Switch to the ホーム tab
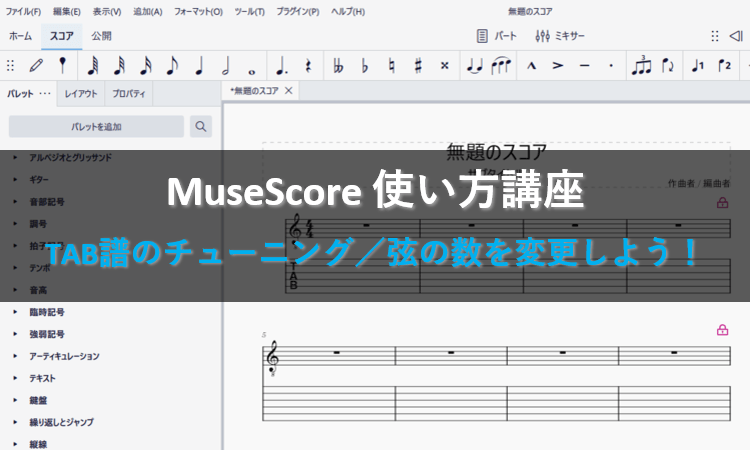This screenshot has width=750, height=450. click(x=21, y=36)
